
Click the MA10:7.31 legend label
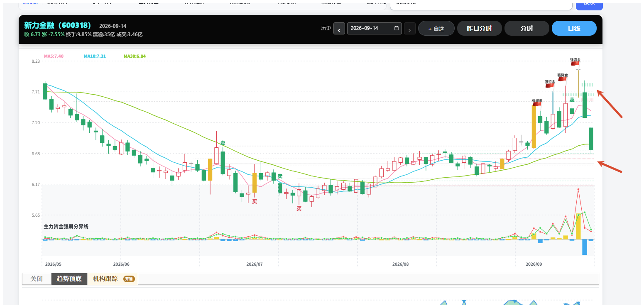95,56
